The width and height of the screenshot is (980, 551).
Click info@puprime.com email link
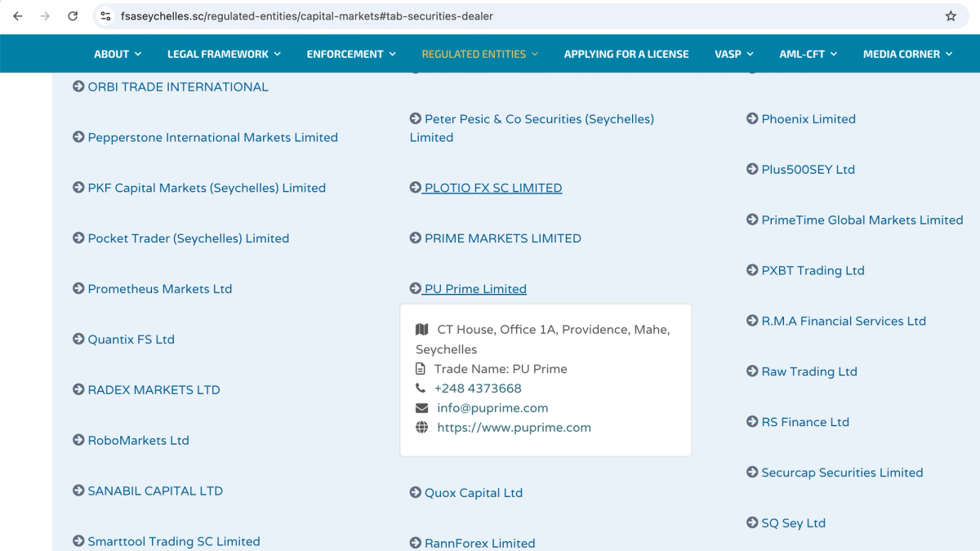point(492,408)
